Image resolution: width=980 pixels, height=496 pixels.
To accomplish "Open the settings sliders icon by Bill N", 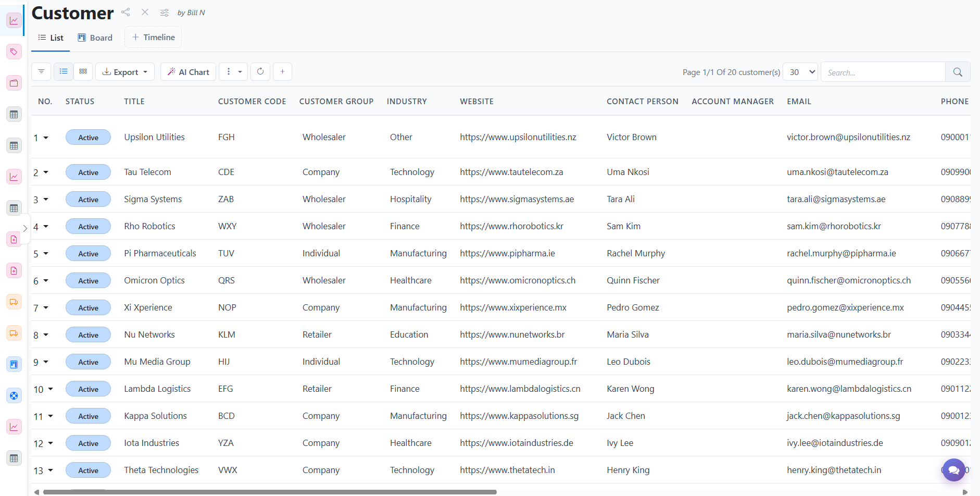I will 165,13.
